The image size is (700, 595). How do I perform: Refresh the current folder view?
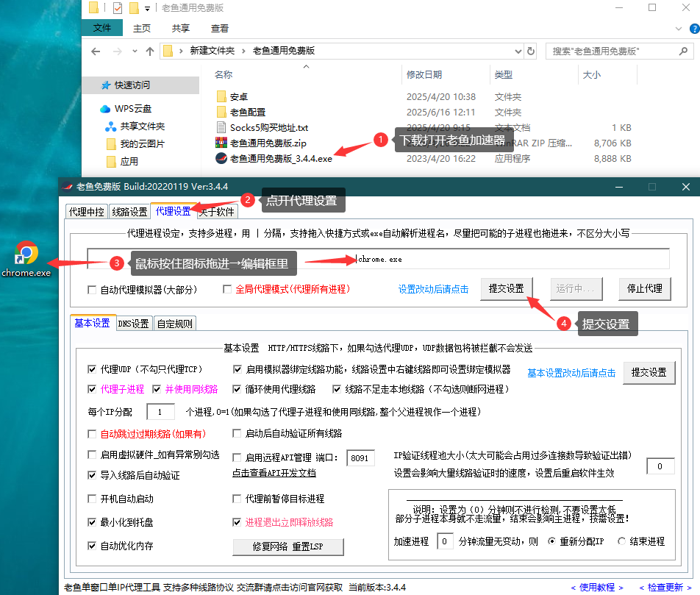click(x=531, y=51)
